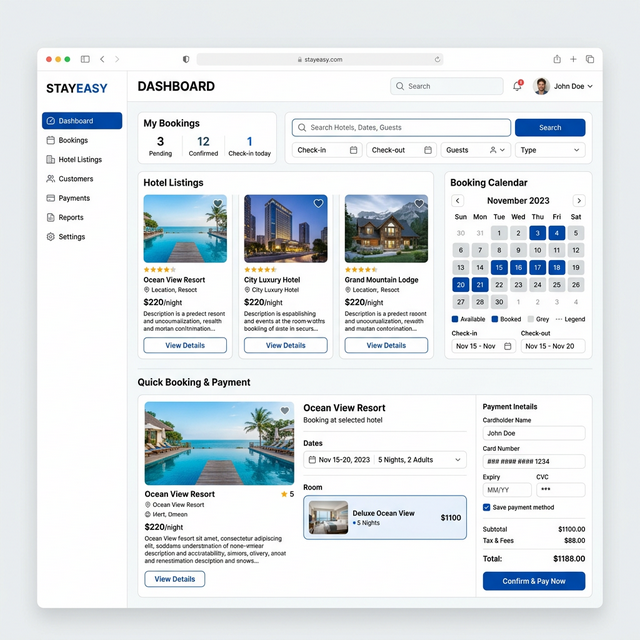View Details of City Luxury Hotel
Screen dimensions: 640x640
click(286, 345)
